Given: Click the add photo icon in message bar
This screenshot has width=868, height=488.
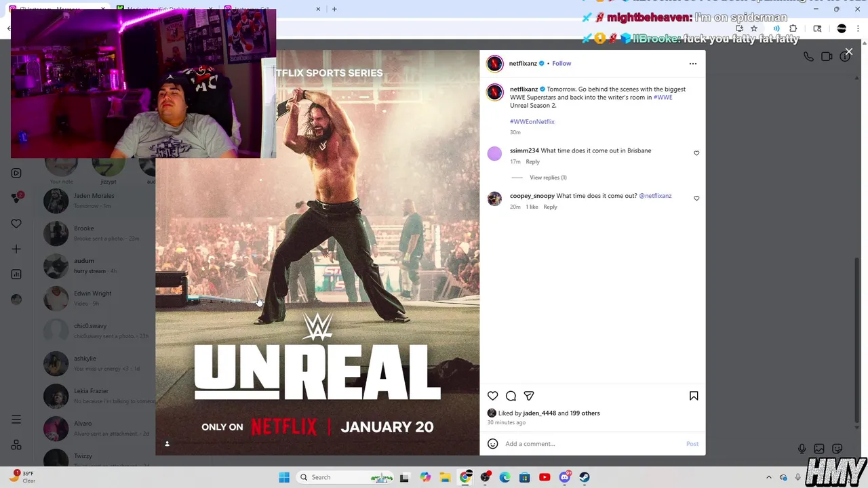Looking at the screenshot, I should pos(819,449).
